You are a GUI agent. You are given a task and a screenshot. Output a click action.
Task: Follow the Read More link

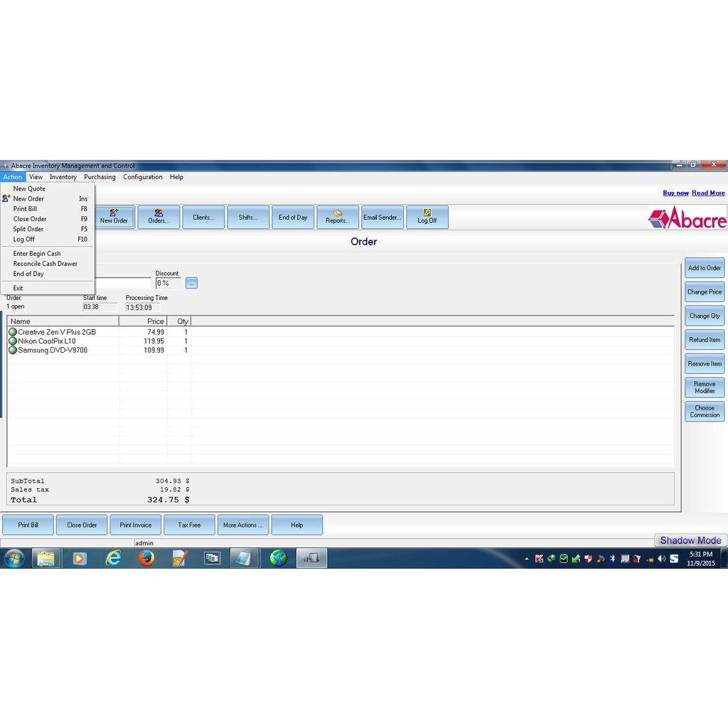(708, 193)
